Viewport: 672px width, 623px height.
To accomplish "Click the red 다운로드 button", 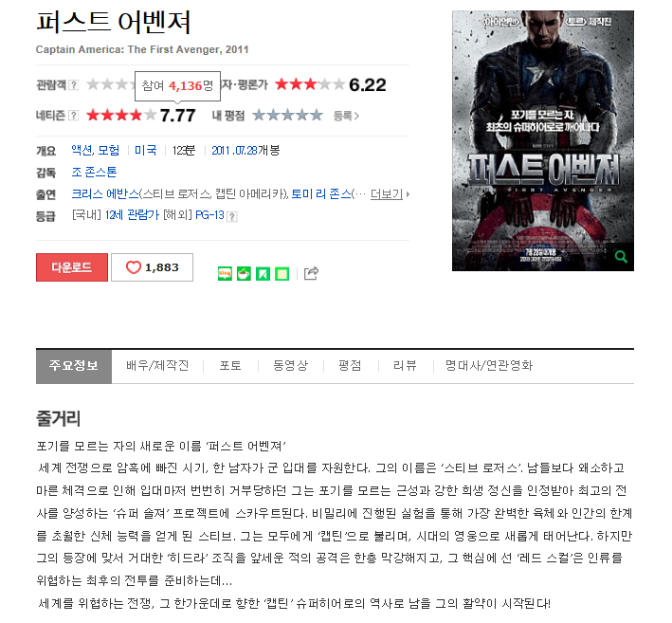I will pos(72,267).
